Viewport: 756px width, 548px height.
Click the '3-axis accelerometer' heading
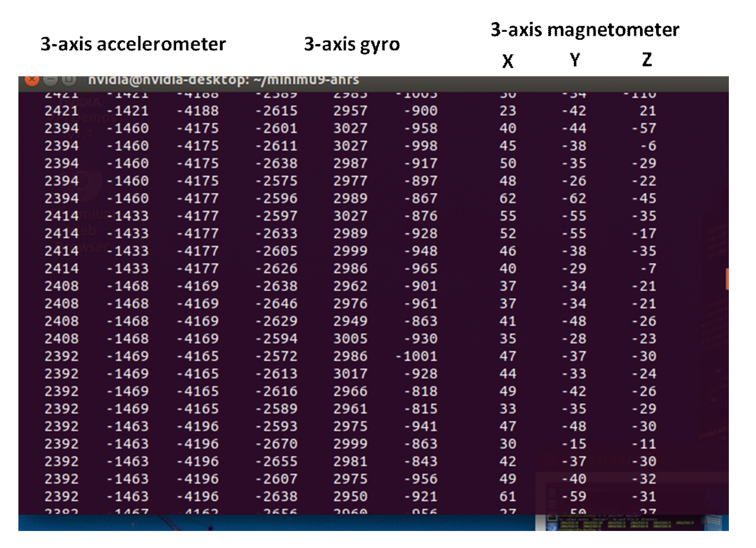(133, 44)
